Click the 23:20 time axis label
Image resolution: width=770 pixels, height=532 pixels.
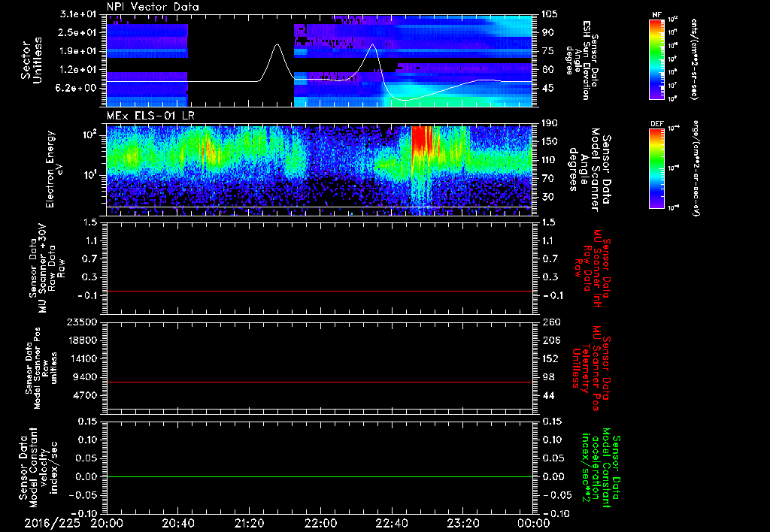click(x=462, y=524)
